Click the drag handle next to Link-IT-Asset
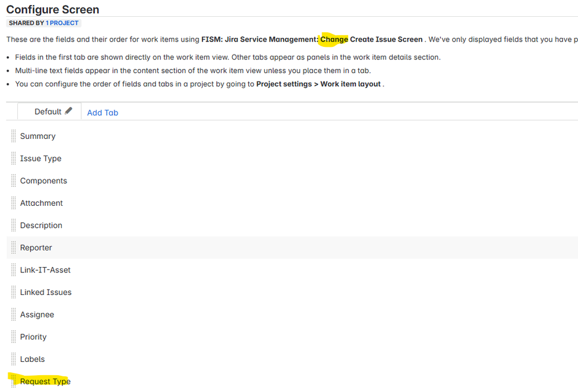This screenshot has width=578, height=392. [x=13, y=269]
